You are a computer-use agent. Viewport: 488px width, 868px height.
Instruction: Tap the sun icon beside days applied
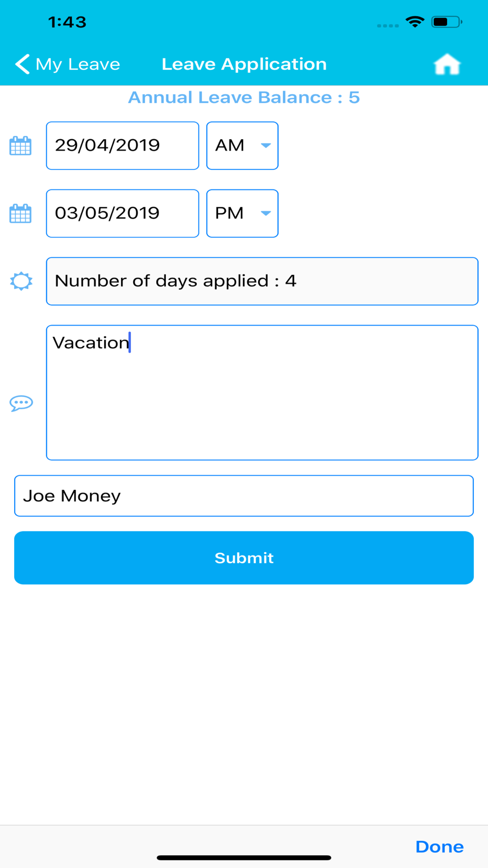[x=21, y=281]
